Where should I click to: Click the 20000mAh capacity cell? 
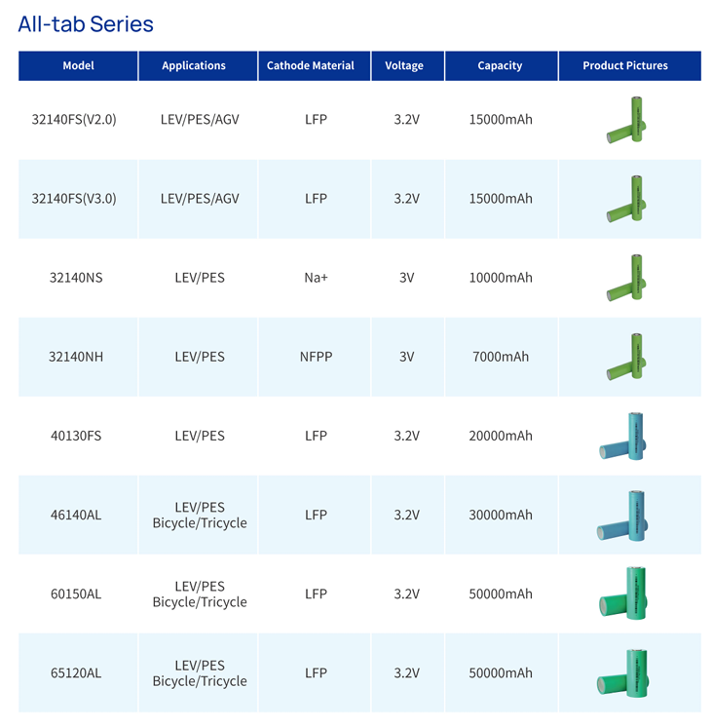tap(501, 436)
